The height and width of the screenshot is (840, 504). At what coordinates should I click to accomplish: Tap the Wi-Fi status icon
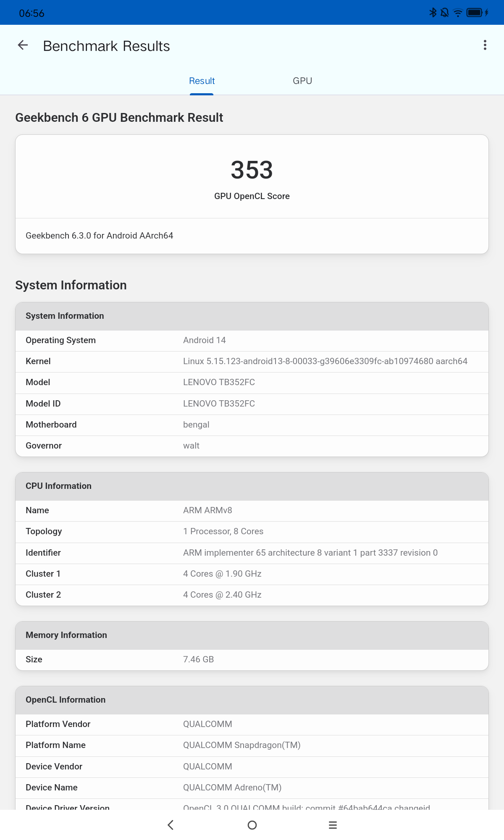pyautogui.click(x=458, y=13)
